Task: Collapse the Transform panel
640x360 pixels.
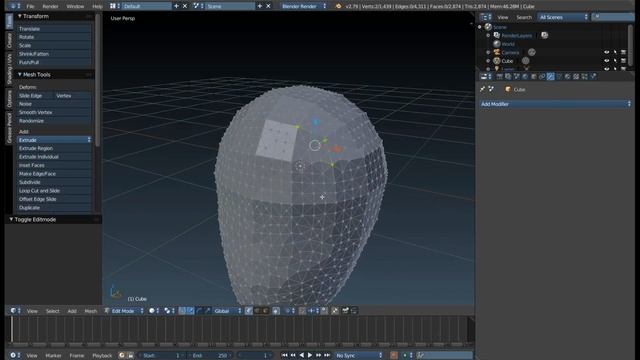Action: coord(20,16)
